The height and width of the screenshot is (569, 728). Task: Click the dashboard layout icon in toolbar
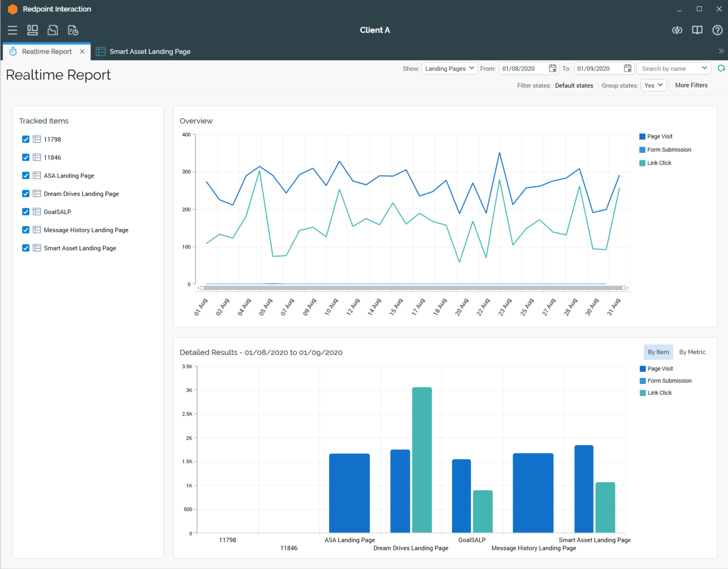(x=33, y=30)
